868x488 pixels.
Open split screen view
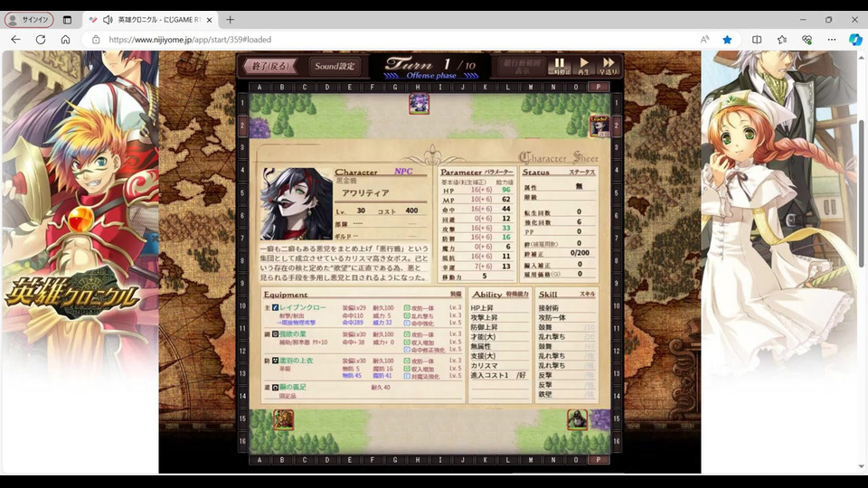click(757, 40)
